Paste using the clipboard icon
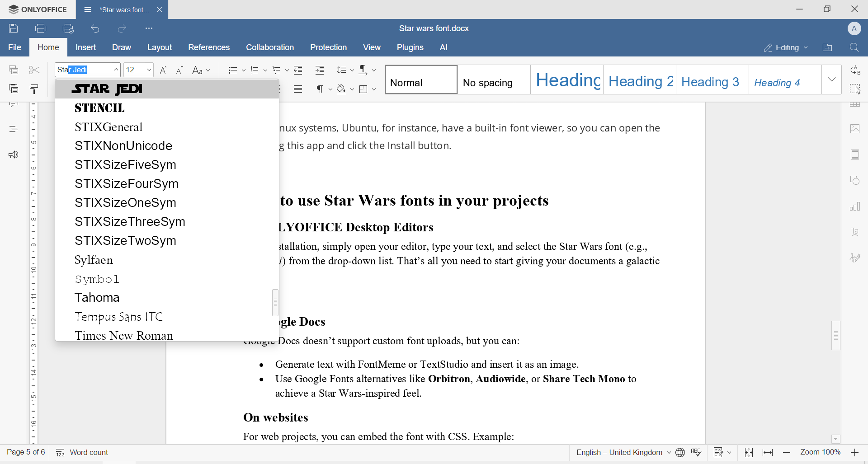This screenshot has height=464, width=868. point(14,89)
